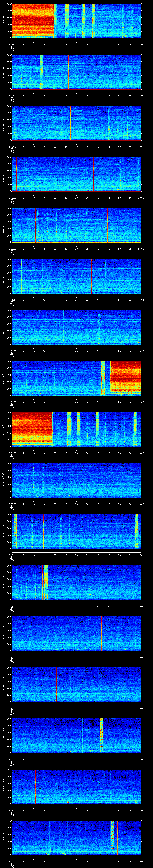
Task: Choose the spectrogram panel starting at 8:32:00
Action: coord(76,838)
